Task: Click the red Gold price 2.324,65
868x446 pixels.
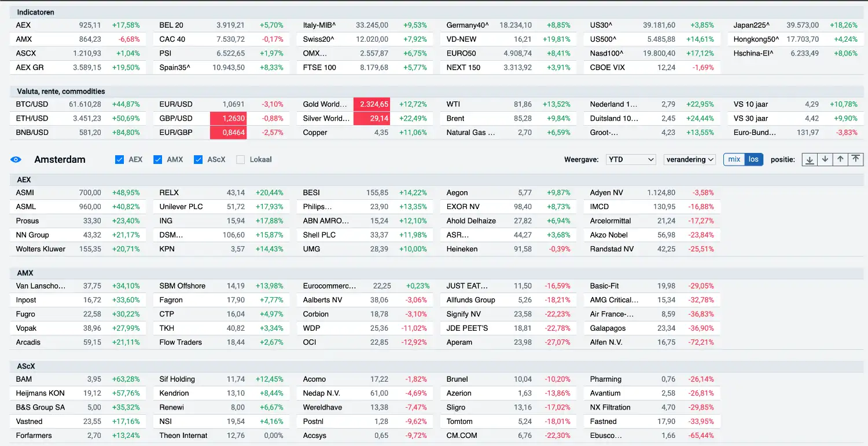Action: [x=372, y=104]
